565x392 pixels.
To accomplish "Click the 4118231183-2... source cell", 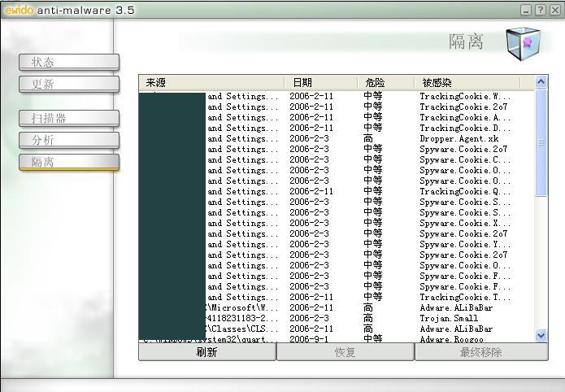I will [x=242, y=318].
